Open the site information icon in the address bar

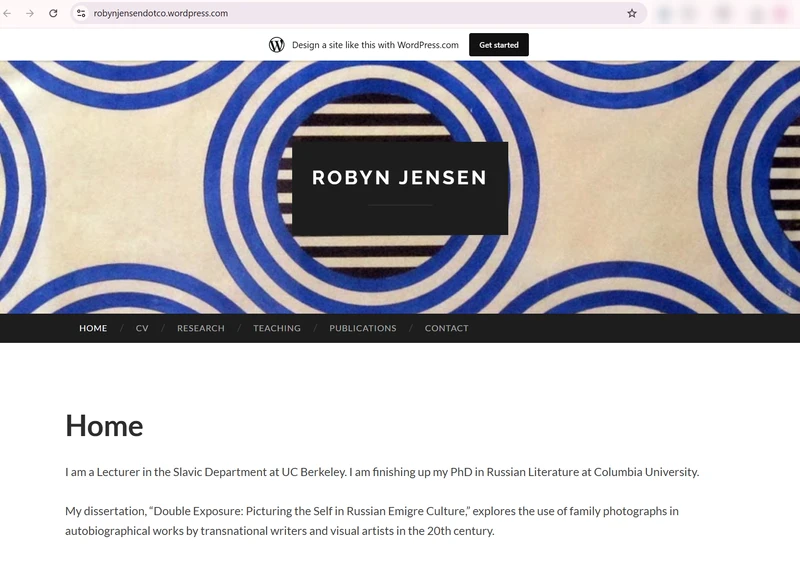click(x=81, y=13)
